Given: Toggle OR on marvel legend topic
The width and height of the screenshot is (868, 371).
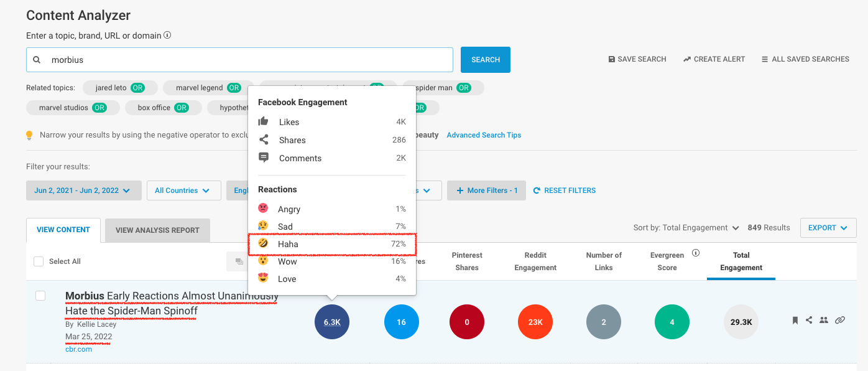Looking at the screenshot, I should tap(234, 88).
